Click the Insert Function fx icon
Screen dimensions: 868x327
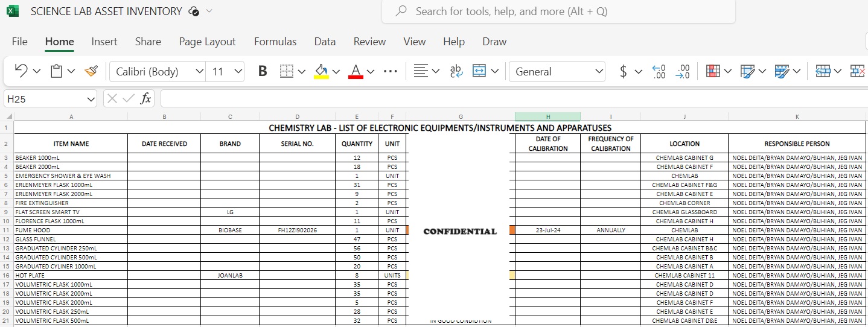145,98
